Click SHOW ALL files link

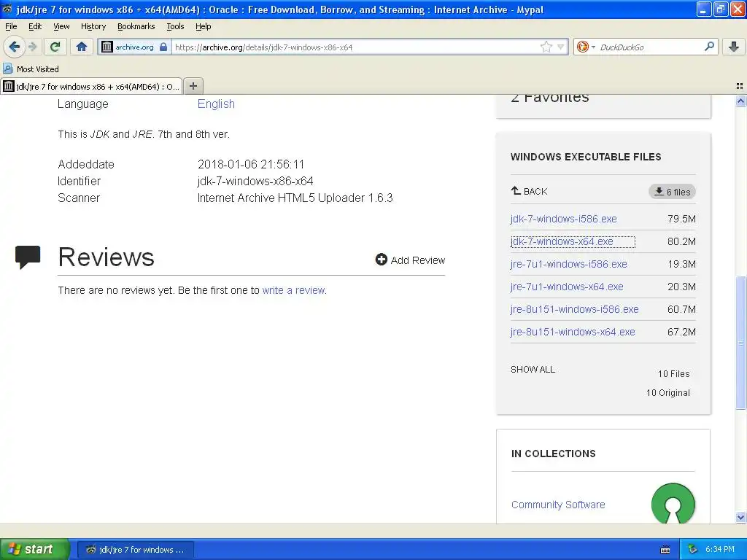533,369
